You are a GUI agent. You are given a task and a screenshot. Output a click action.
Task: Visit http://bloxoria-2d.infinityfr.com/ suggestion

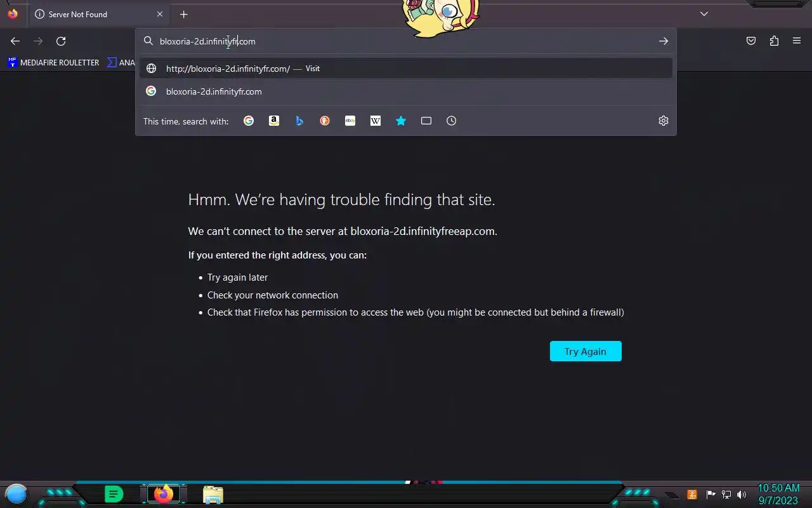(x=406, y=69)
